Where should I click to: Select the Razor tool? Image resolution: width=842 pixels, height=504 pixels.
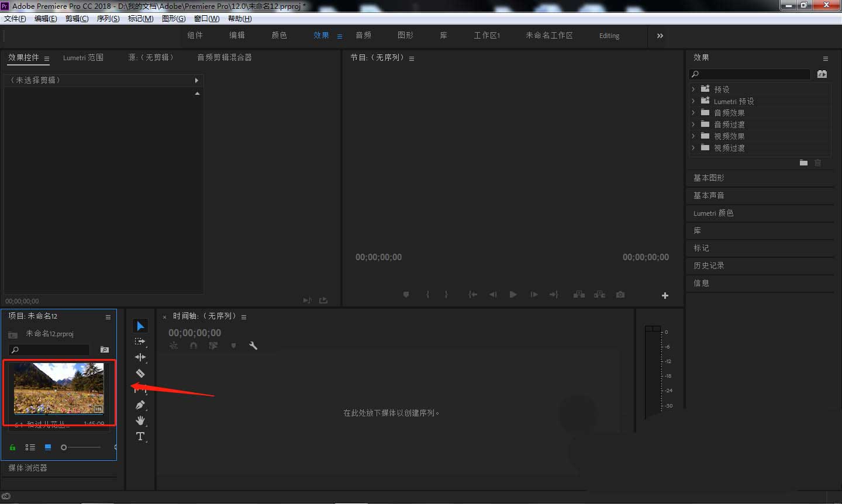tap(140, 373)
